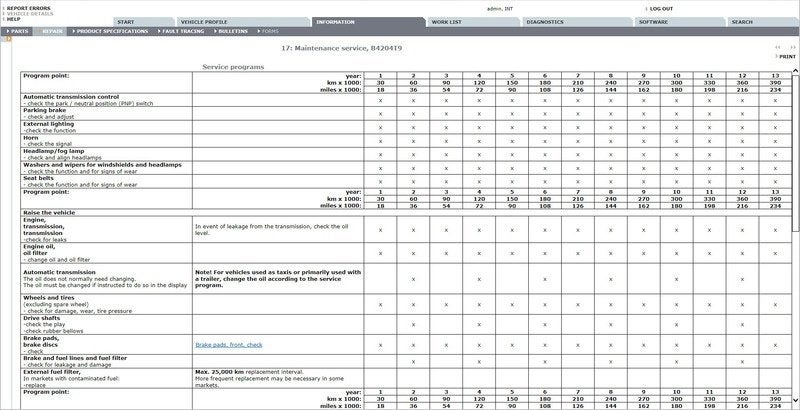Click the x for Drive shafts at year 8
The image size is (800, 410).
(611, 324)
